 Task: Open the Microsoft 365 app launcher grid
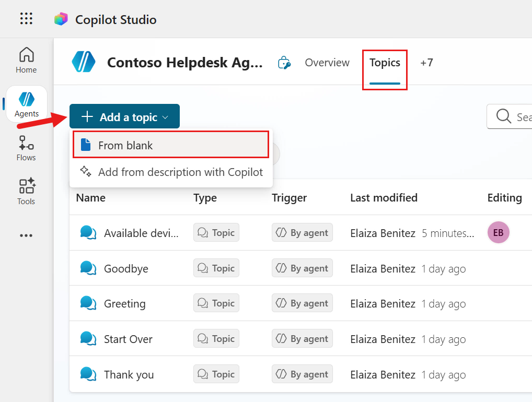[x=26, y=19]
